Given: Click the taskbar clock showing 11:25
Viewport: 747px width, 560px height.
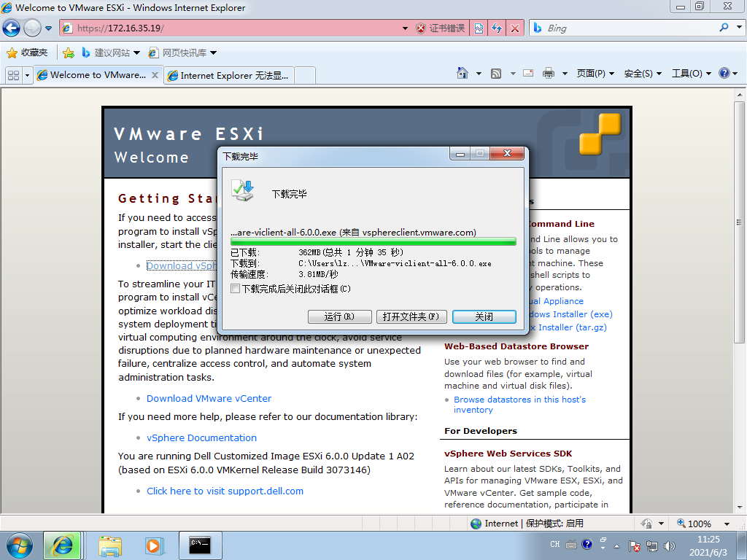Looking at the screenshot, I should coord(708,545).
